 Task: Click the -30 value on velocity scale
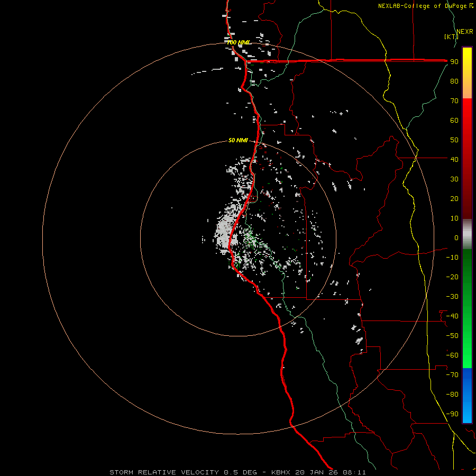pyautogui.click(x=452, y=297)
